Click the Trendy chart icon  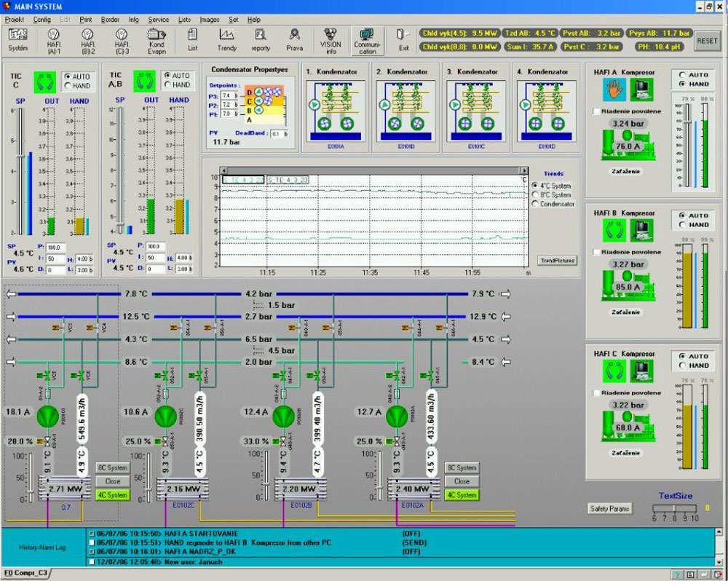point(226,39)
